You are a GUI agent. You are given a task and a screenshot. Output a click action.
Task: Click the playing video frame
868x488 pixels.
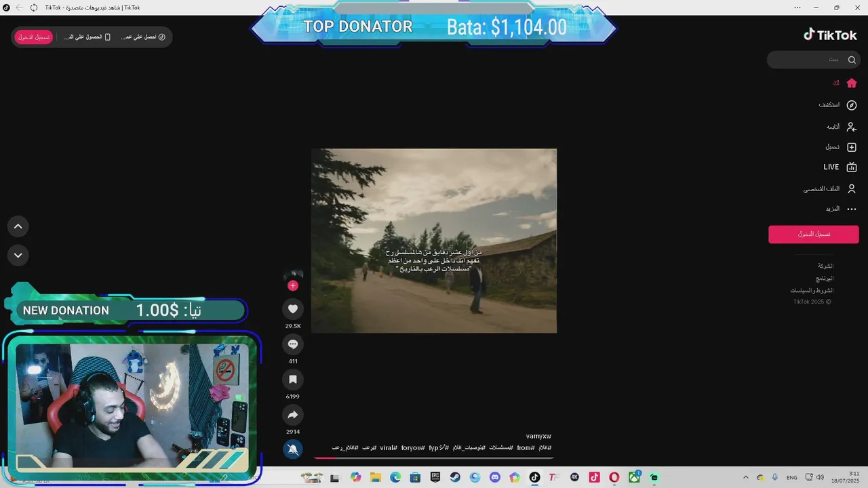coord(434,241)
